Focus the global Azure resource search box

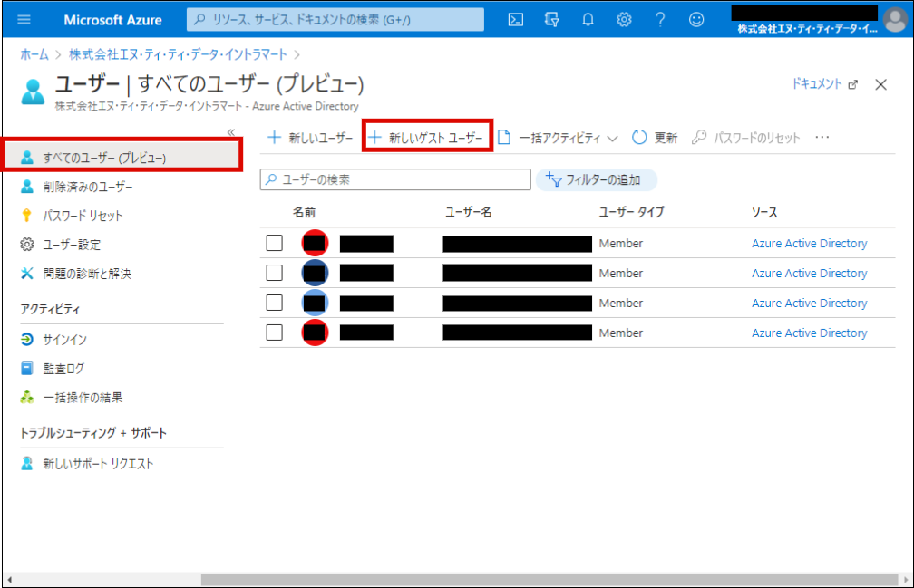(x=335, y=20)
